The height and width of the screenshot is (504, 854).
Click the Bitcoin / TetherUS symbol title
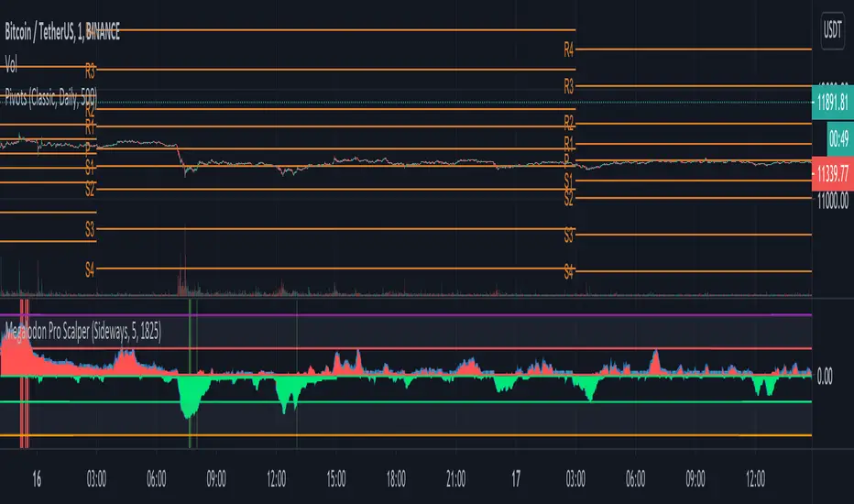pos(62,32)
